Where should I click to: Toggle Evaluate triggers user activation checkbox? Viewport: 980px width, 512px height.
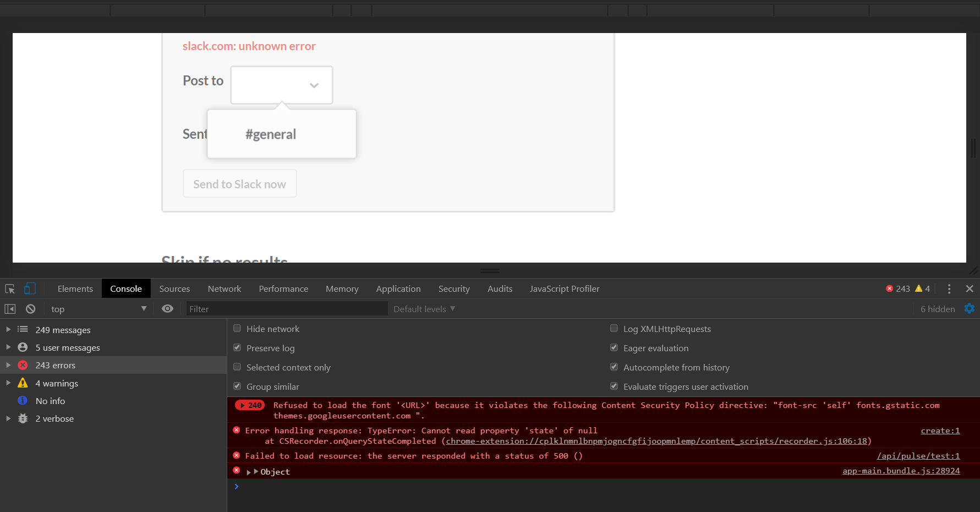click(614, 386)
